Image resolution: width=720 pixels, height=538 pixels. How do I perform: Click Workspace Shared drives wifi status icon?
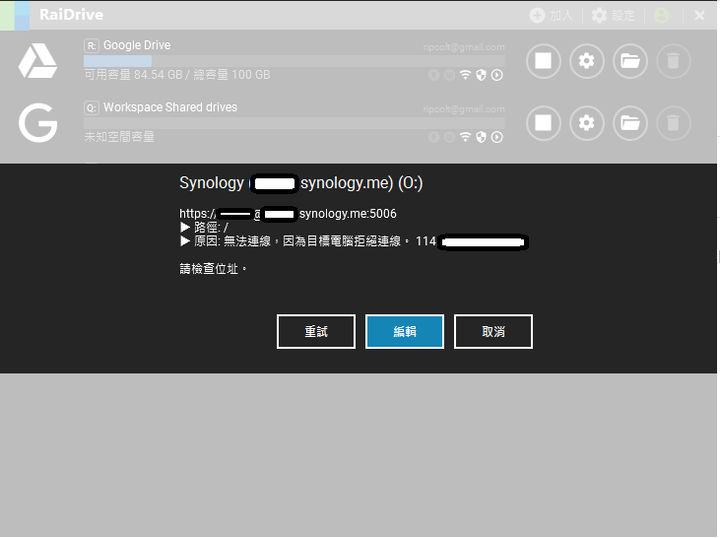point(466,137)
